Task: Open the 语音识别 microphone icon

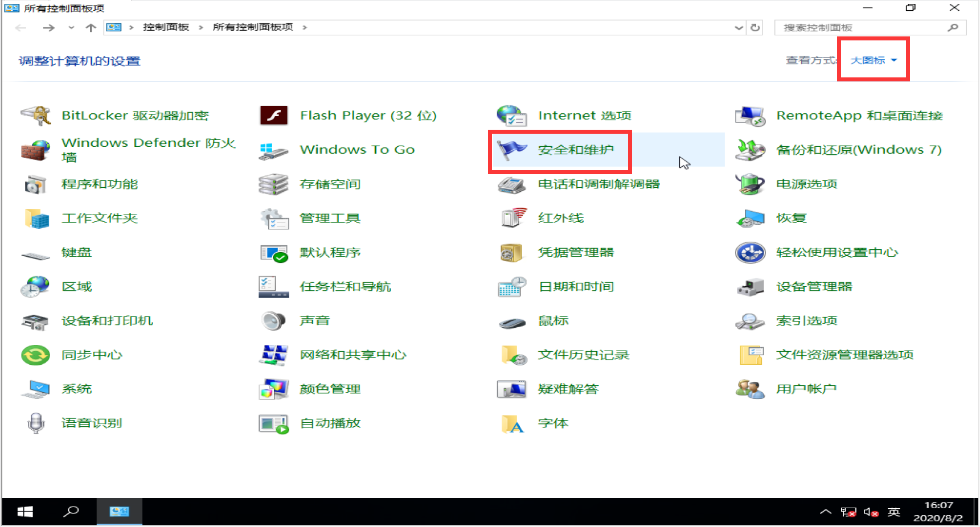Action: (36, 423)
